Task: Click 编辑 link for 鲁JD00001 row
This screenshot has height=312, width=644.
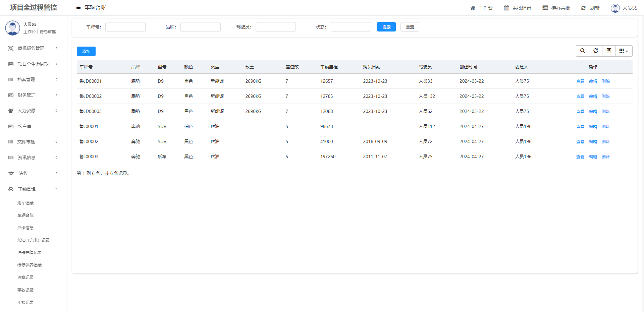Action: pyautogui.click(x=593, y=81)
